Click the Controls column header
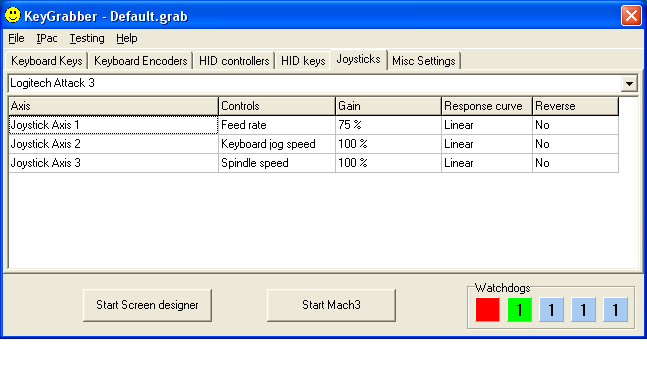This screenshot has height=384, width=647. pos(276,106)
